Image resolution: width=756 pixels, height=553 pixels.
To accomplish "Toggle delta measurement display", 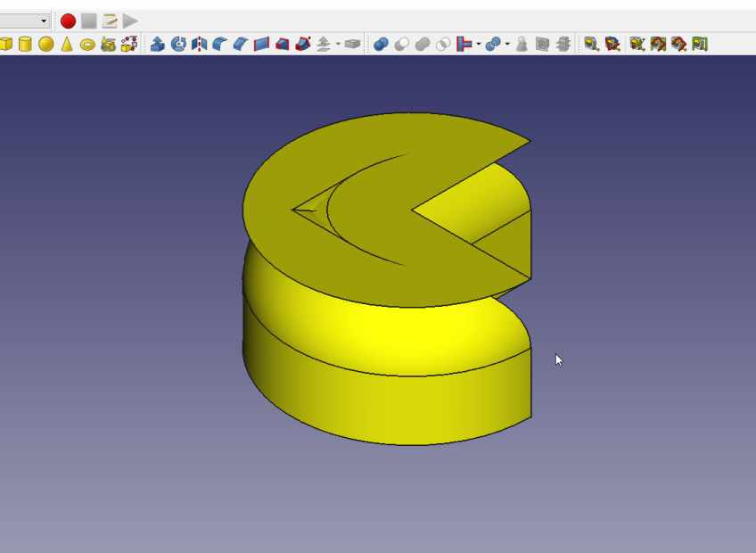I will (x=700, y=45).
